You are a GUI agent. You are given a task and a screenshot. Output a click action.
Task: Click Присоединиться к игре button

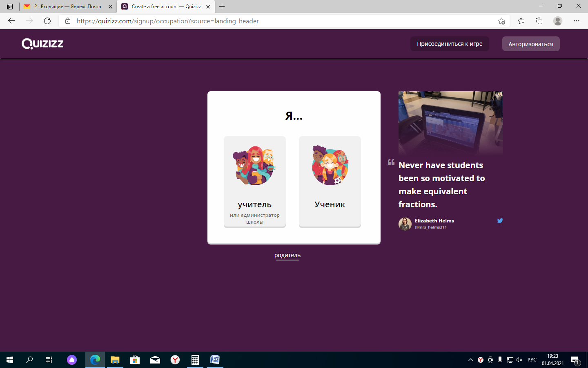coord(450,44)
